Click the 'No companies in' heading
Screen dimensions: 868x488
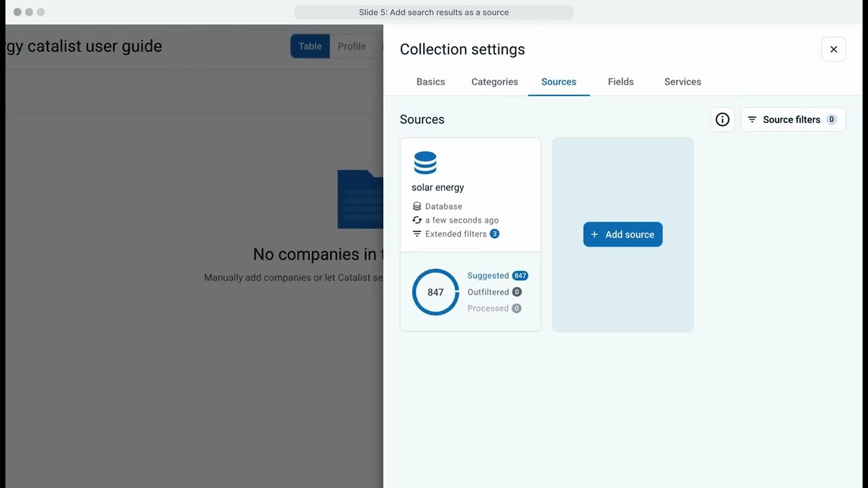tap(318, 254)
